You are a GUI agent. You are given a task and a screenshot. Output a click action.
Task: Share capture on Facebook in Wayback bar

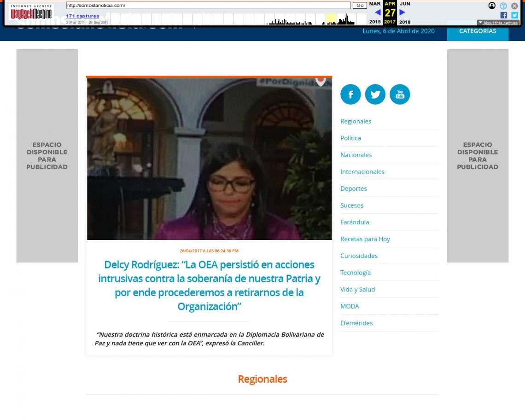(503, 15)
